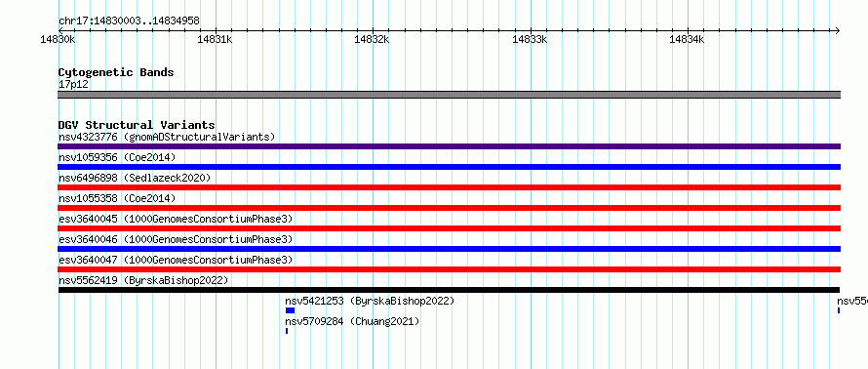Open variant esv3640047 1000Genomes label
The height and width of the screenshot is (369, 868).
(176, 260)
